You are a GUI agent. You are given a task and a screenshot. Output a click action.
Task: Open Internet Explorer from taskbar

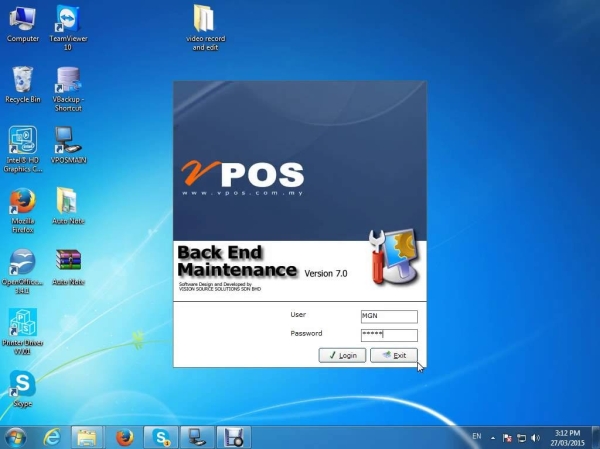52,437
